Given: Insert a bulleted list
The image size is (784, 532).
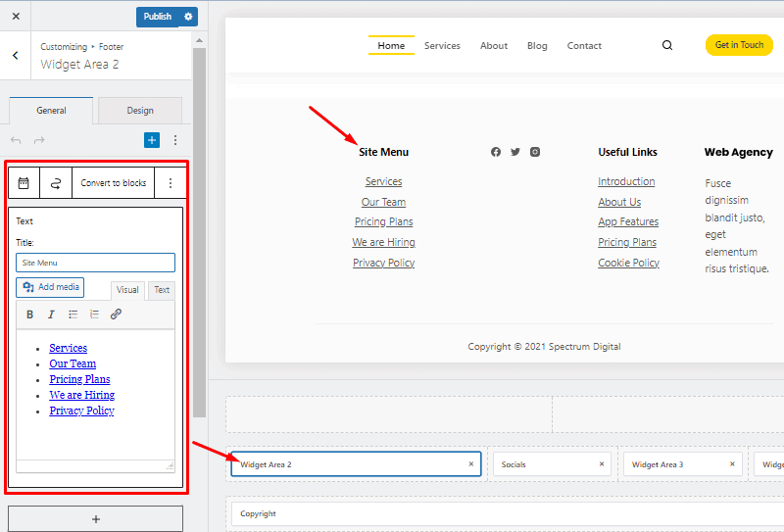Looking at the screenshot, I should (73, 314).
